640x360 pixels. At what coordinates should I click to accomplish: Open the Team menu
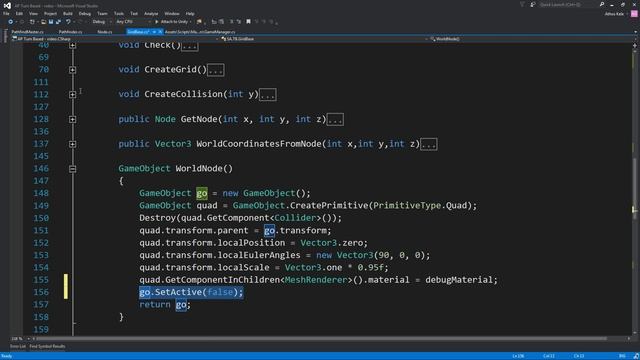[102, 13]
